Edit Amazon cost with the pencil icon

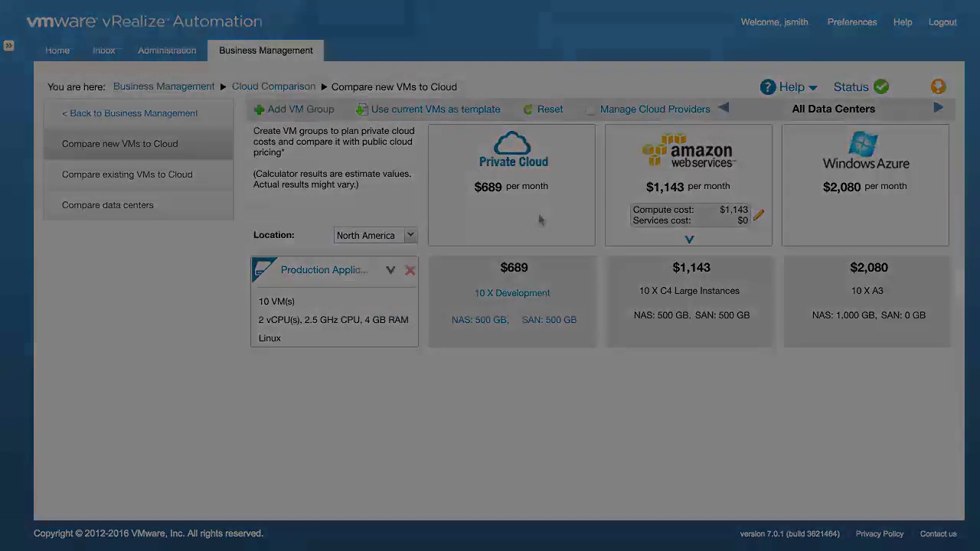pyautogui.click(x=758, y=215)
